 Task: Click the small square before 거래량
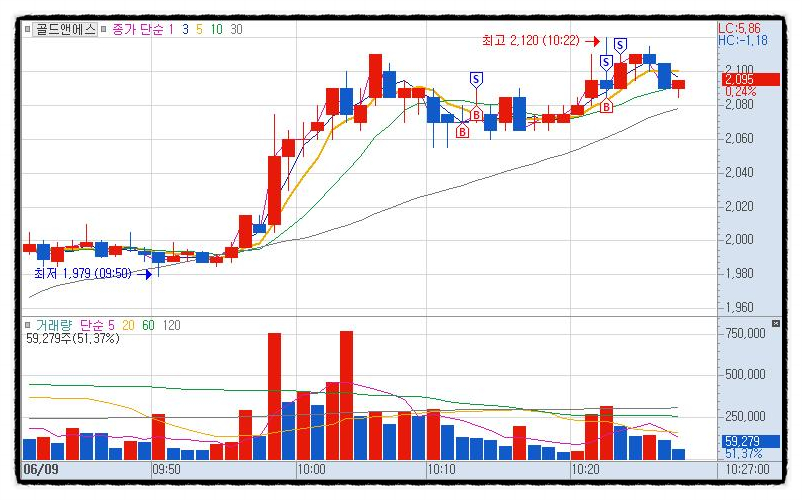point(28,325)
